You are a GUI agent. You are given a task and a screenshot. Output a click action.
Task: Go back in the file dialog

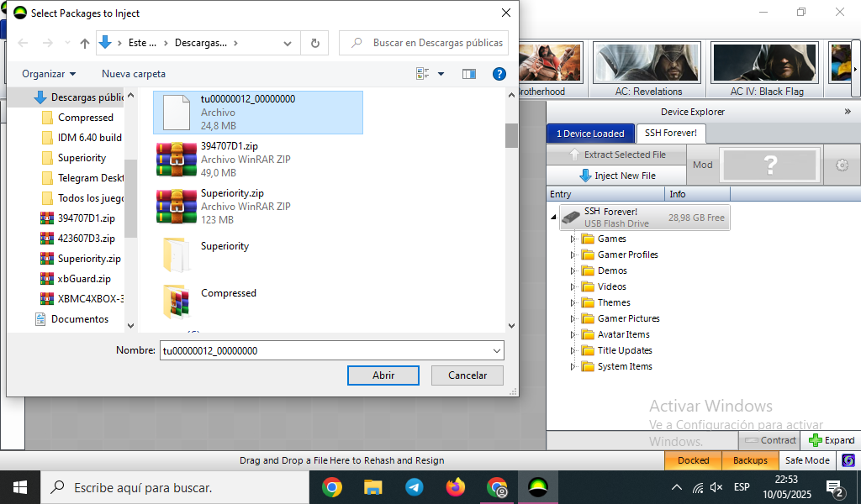pyautogui.click(x=23, y=43)
